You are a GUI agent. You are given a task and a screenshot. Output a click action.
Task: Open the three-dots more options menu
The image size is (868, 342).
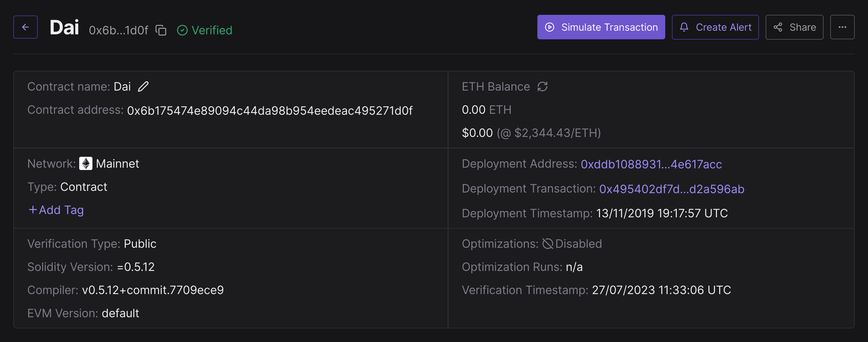click(x=842, y=27)
